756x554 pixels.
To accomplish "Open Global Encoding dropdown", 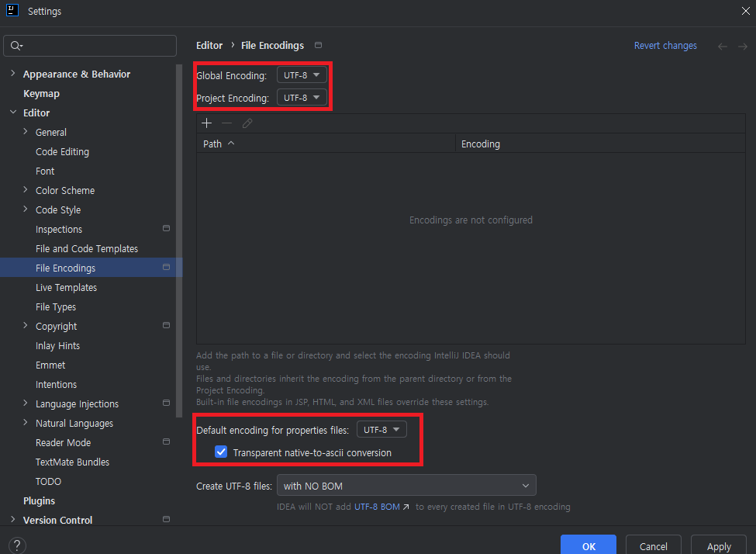I will click(x=302, y=74).
